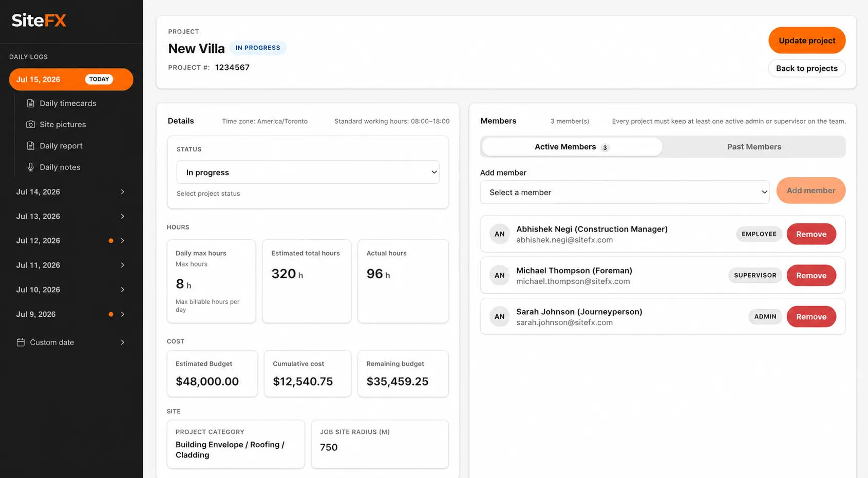Open the Select a member dropdown

point(625,192)
